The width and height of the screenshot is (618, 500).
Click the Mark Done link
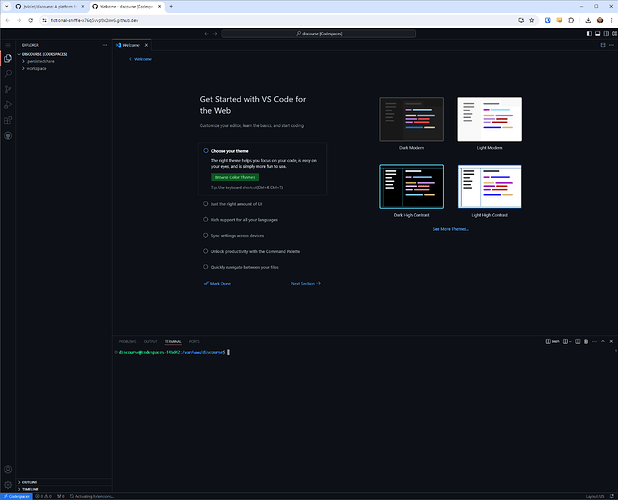(x=217, y=284)
